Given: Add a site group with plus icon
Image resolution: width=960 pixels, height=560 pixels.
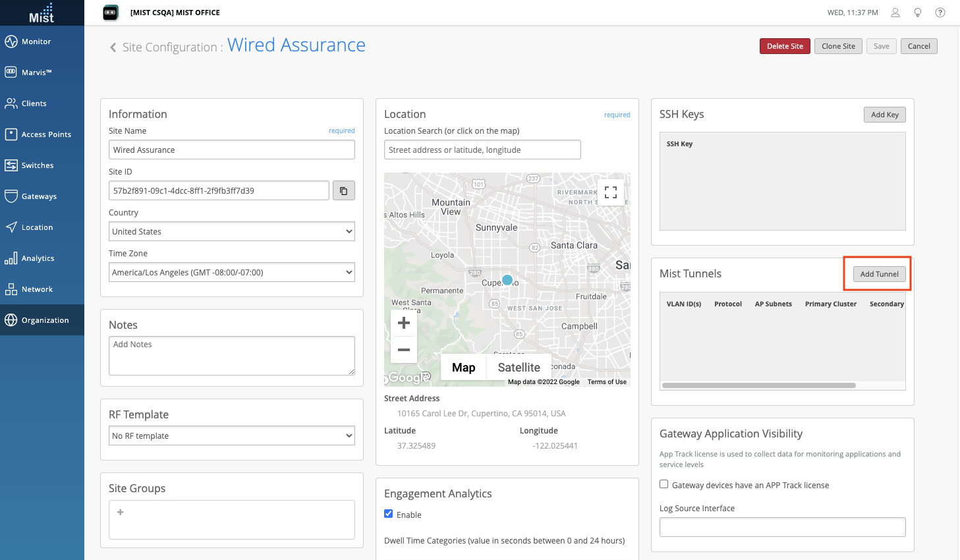Looking at the screenshot, I should point(121,512).
